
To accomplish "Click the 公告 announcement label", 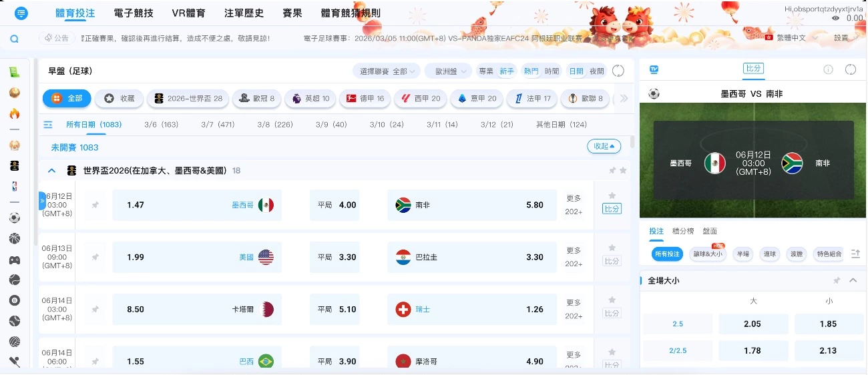I will pos(56,39).
